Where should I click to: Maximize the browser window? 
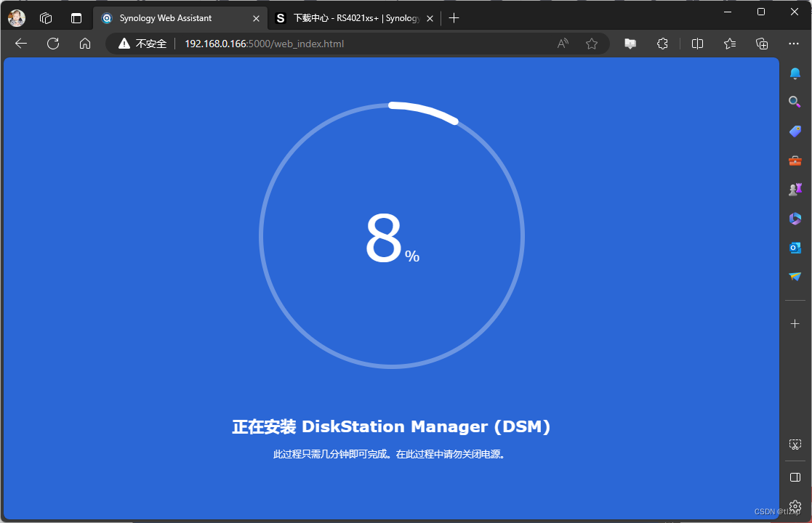[x=760, y=12]
